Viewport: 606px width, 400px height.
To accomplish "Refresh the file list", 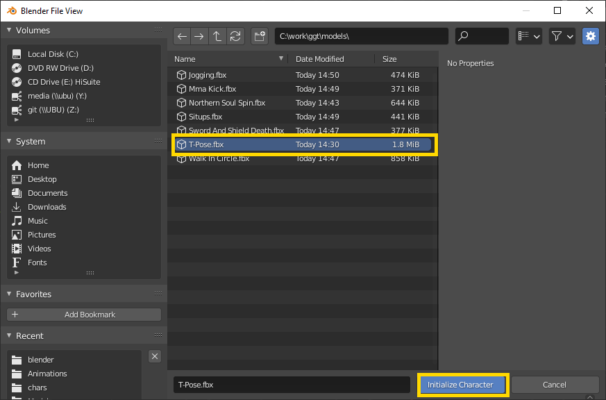I will point(235,36).
